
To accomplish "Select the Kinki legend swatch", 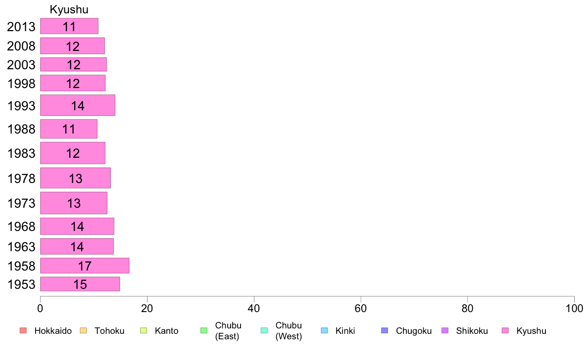I will (324, 330).
